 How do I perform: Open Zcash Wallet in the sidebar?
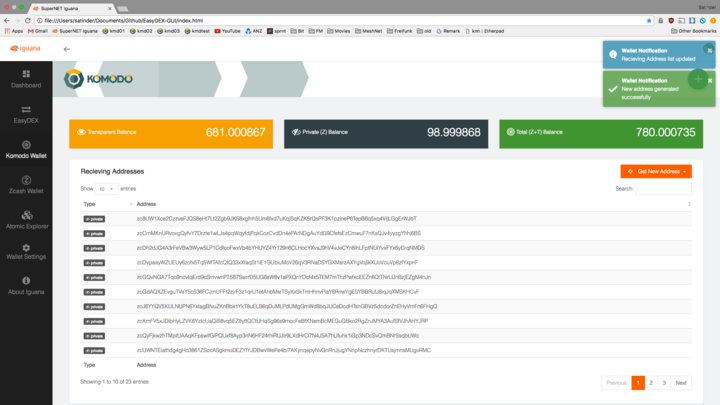[26, 185]
